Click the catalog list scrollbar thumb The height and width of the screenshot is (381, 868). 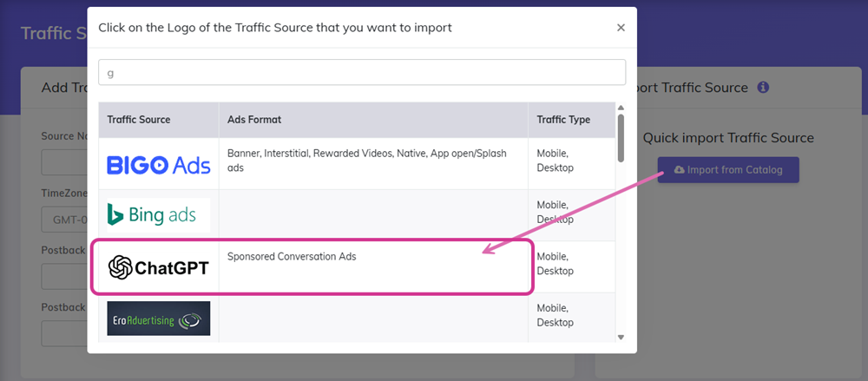621,139
